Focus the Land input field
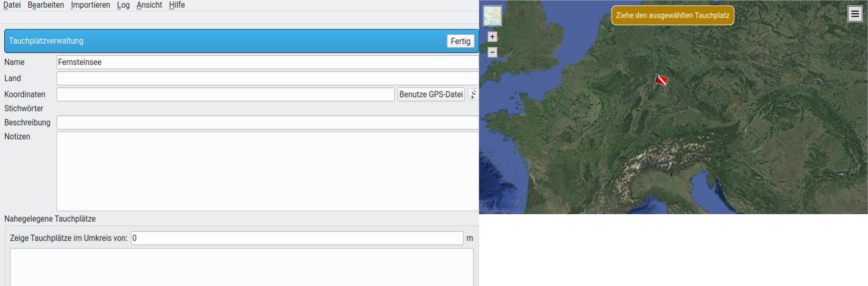 point(267,78)
